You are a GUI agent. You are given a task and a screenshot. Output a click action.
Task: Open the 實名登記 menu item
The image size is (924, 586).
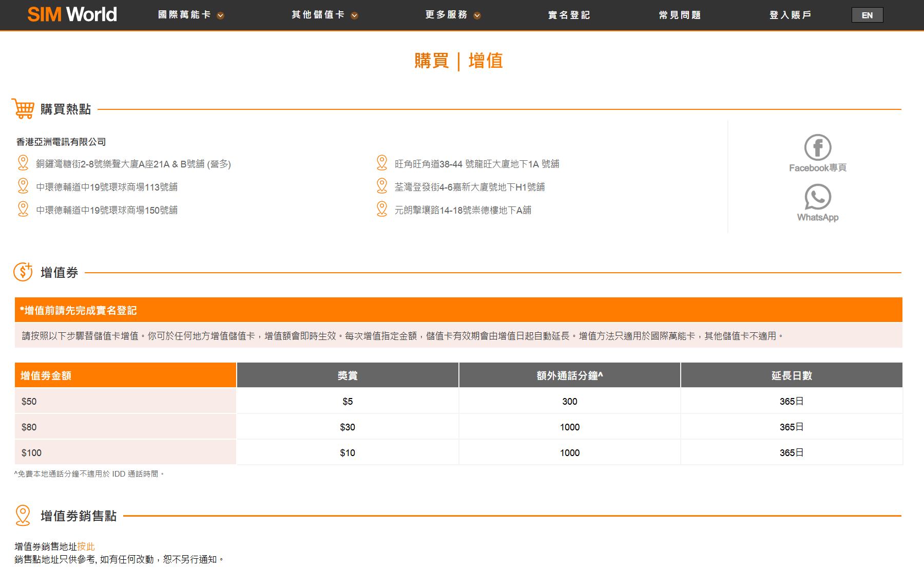click(x=569, y=15)
